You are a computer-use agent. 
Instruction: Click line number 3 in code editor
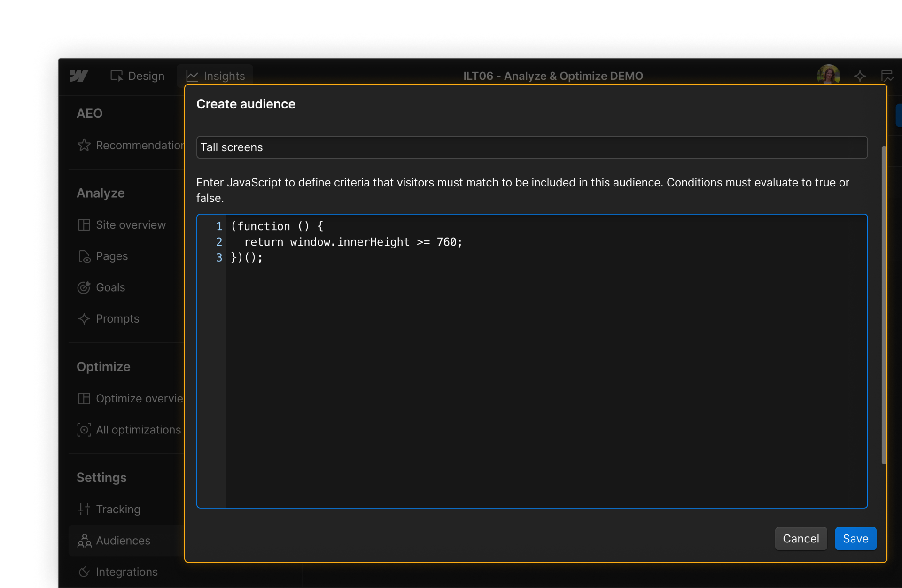(x=219, y=257)
